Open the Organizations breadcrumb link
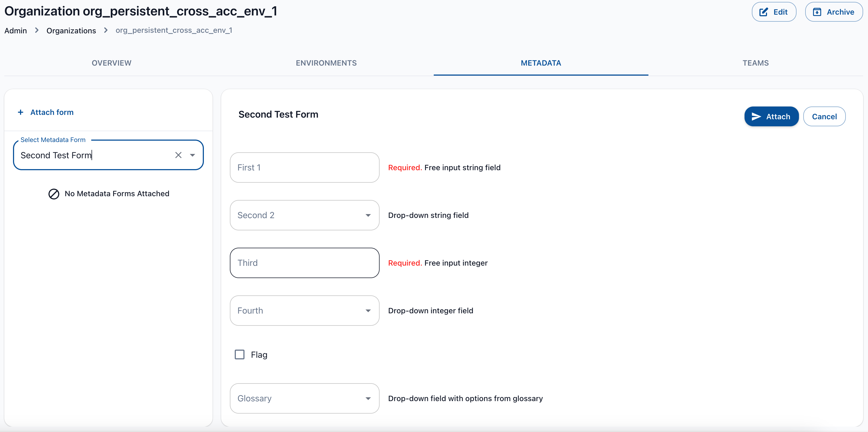The width and height of the screenshot is (868, 432). click(x=71, y=31)
